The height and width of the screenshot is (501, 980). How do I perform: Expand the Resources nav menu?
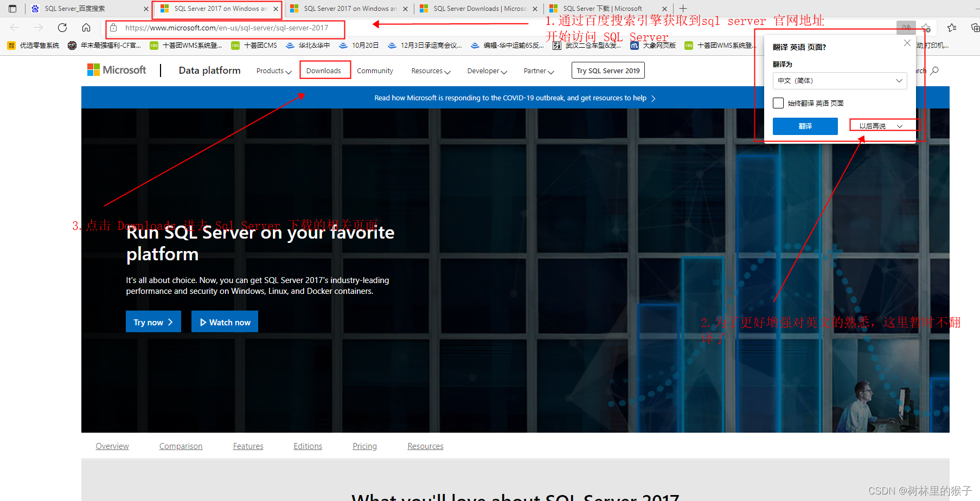431,71
